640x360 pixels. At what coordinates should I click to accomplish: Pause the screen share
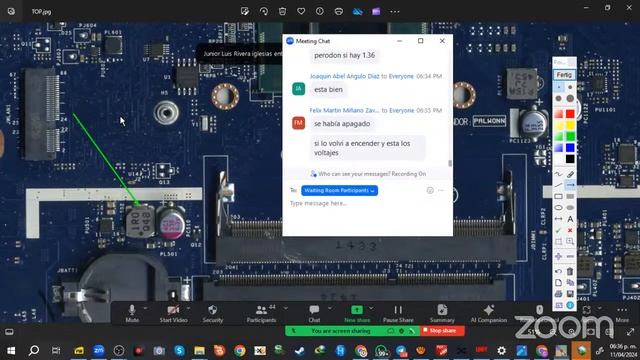pyautogui.click(x=398, y=313)
